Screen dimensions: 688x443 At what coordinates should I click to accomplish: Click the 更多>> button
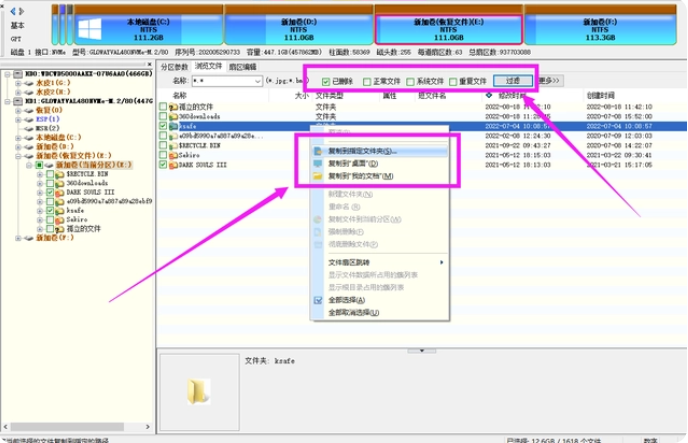coord(551,81)
